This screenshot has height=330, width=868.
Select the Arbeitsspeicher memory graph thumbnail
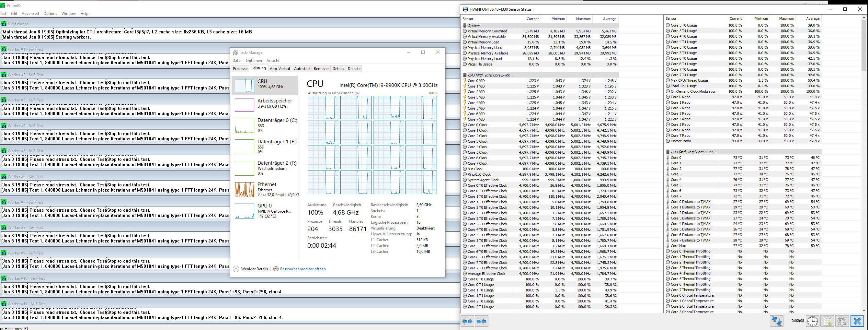coord(244,105)
